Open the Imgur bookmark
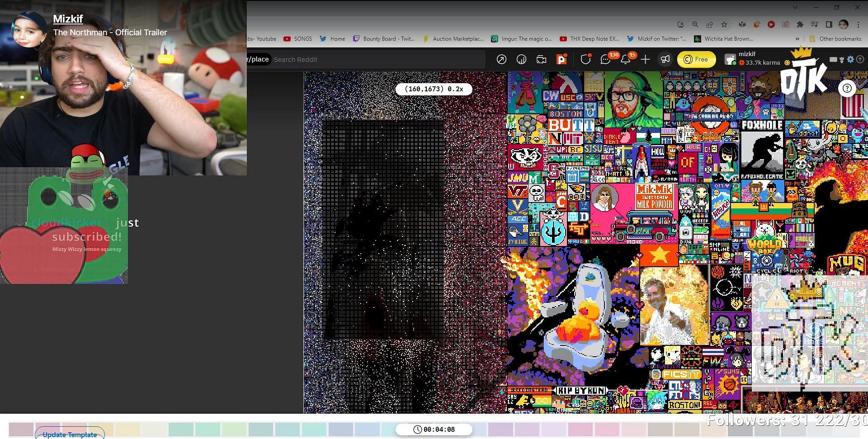Viewport: 868px width, 439px height. coord(522,39)
